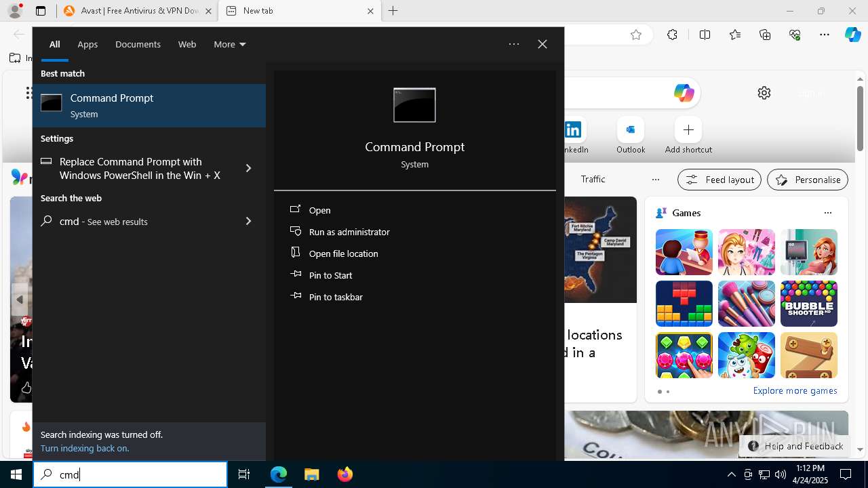Click Explore more games link
This screenshot has height=488, width=868.
795,390
